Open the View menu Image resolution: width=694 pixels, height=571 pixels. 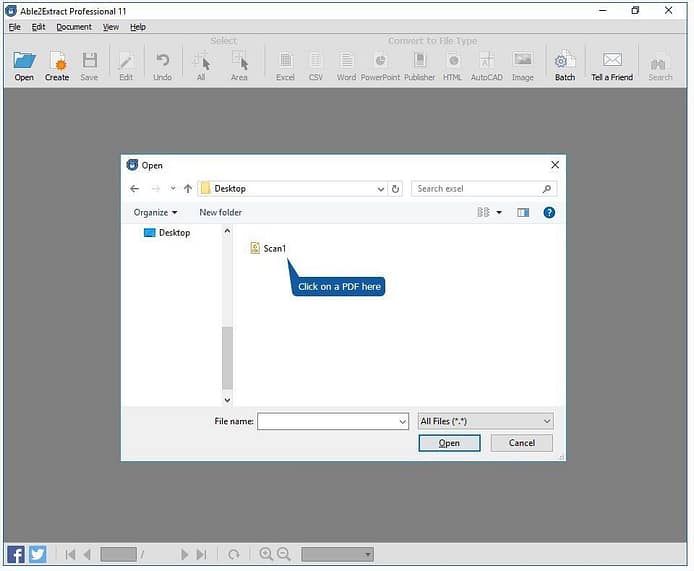110,27
